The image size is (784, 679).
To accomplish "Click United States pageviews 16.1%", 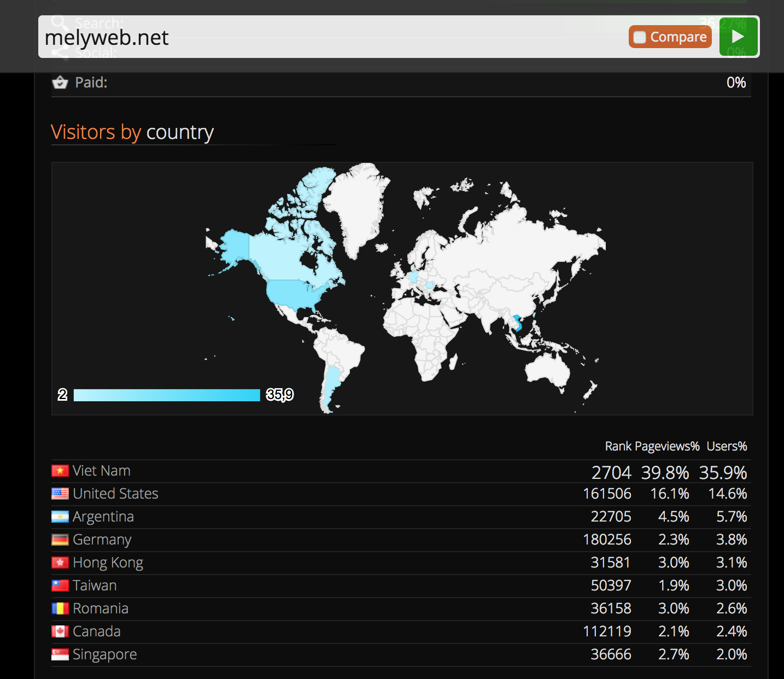I will [x=670, y=494].
